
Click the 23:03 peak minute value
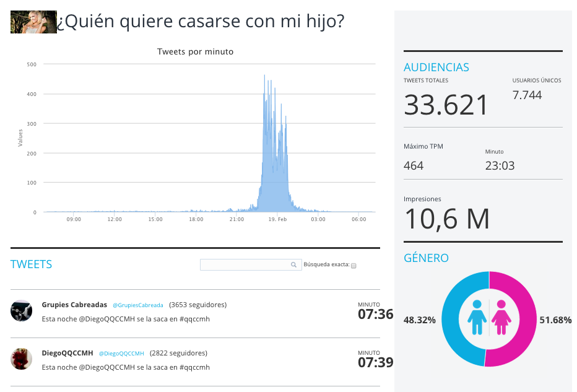click(500, 165)
